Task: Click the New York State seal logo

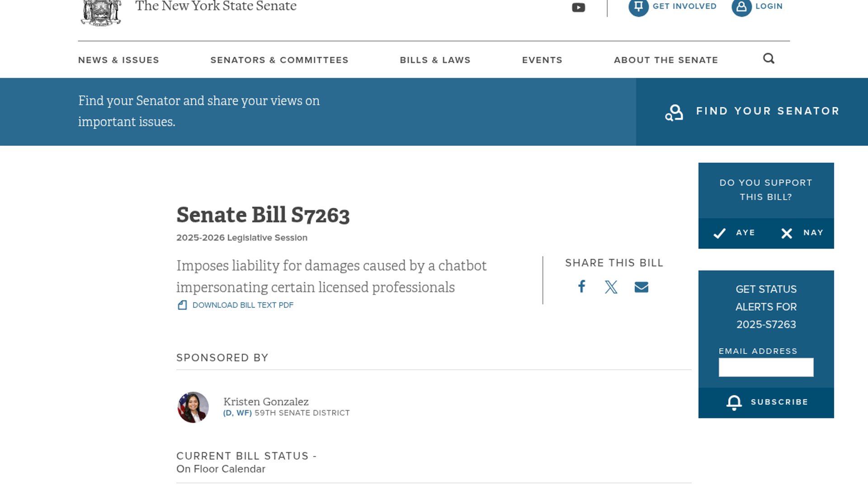Action: point(101,12)
